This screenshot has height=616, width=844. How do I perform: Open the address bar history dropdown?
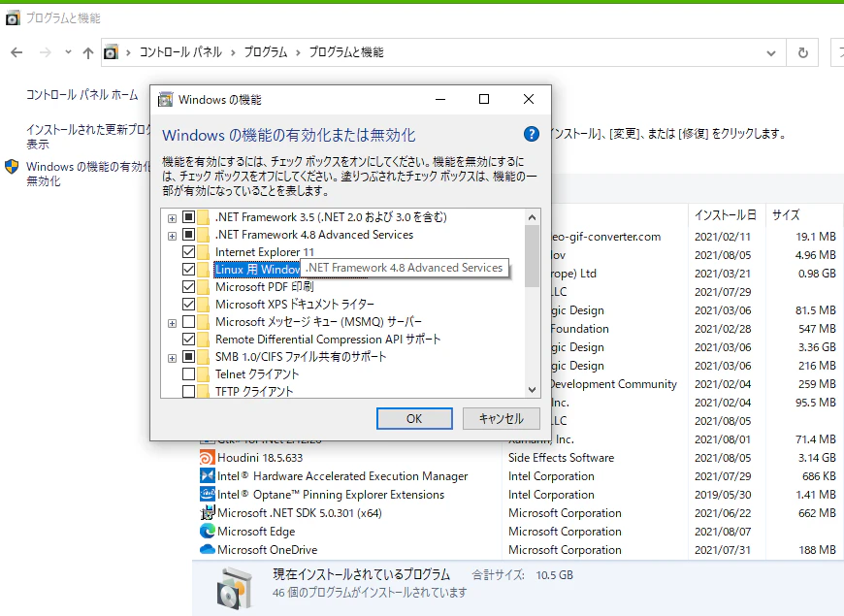coord(771,52)
